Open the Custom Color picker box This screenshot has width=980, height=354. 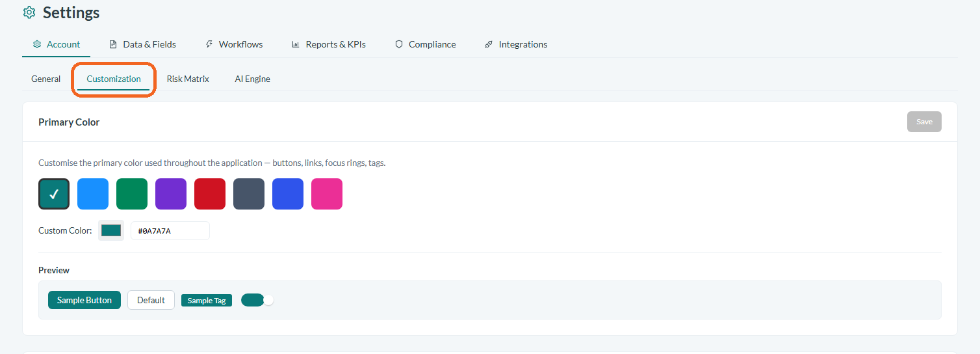pyautogui.click(x=111, y=230)
